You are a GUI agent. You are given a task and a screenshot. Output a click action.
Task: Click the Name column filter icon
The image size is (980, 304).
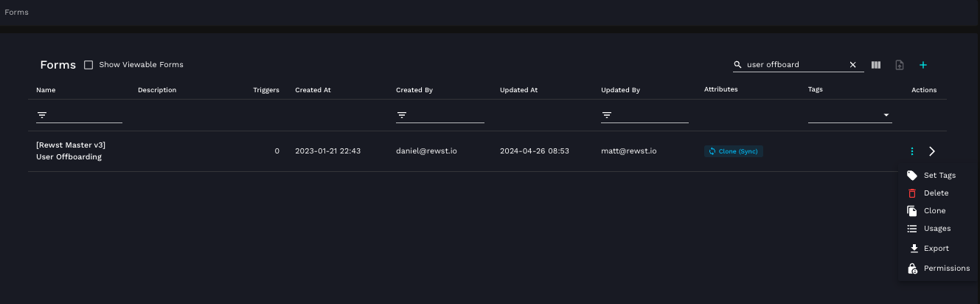pyautogui.click(x=42, y=115)
